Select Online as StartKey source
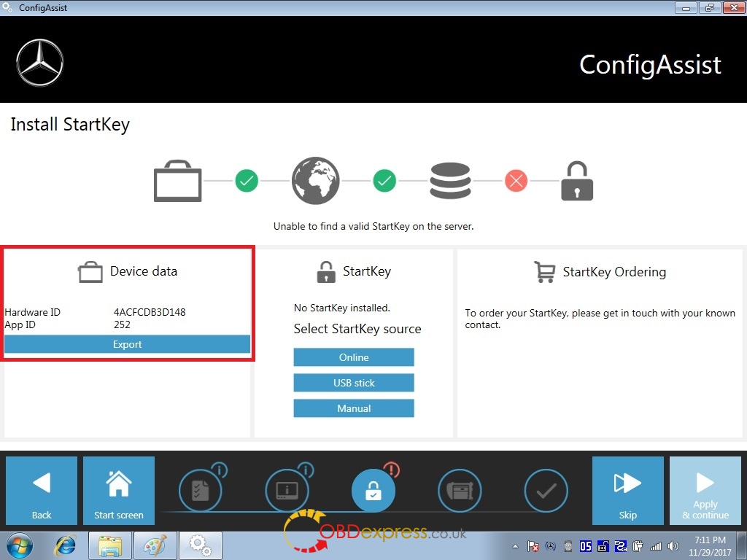The height and width of the screenshot is (560, 747). tap(354, 357)
